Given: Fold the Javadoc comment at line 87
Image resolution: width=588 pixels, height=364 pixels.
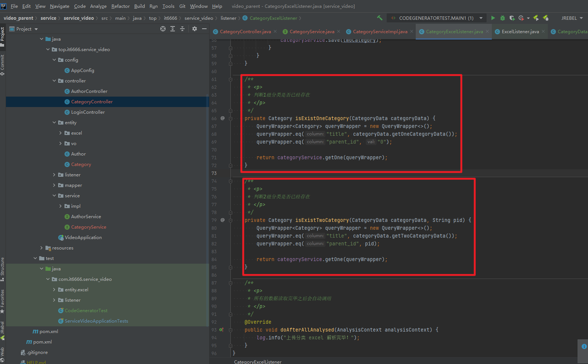Looking at the screenshot, I should (230, 283).
